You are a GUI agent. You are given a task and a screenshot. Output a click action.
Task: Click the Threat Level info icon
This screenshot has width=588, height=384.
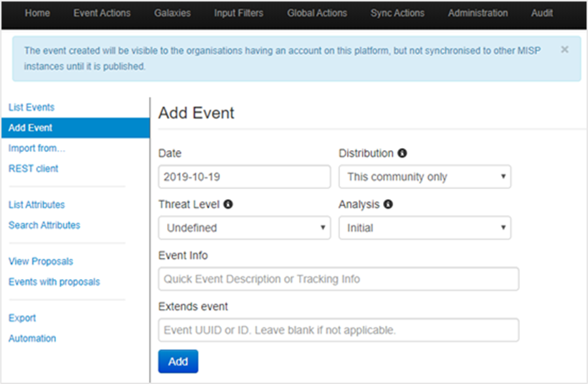pyautogui.click(x=228, y=204)
